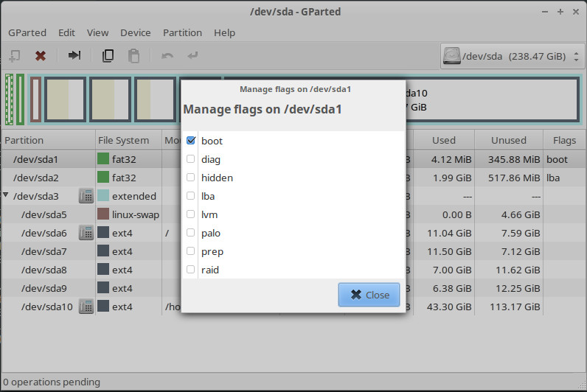The height and width of the screenshot is (392, 587).
Task: Click the 11.04 GiB used value
Action: (449, 233)
